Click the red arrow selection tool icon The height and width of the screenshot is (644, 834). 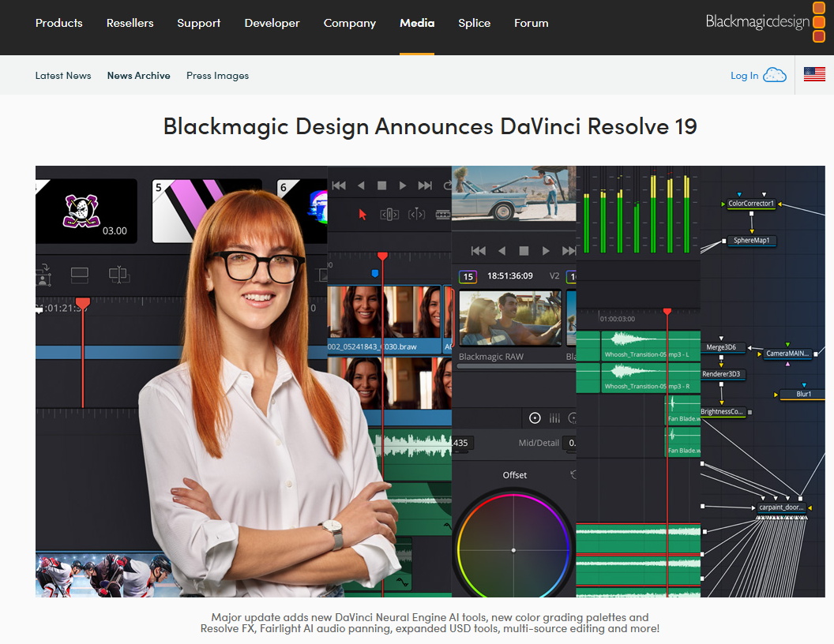[x=363, y=214]
